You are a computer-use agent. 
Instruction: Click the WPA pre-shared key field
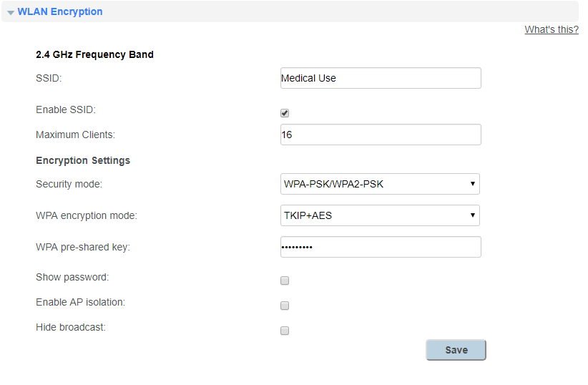[380, 247]
